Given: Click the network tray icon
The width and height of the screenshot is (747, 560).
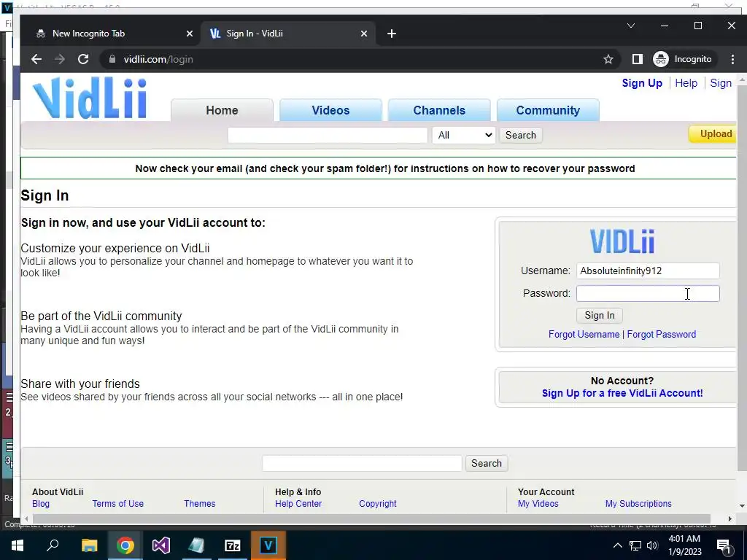Looking at the screenshot, I should (635, 545).
